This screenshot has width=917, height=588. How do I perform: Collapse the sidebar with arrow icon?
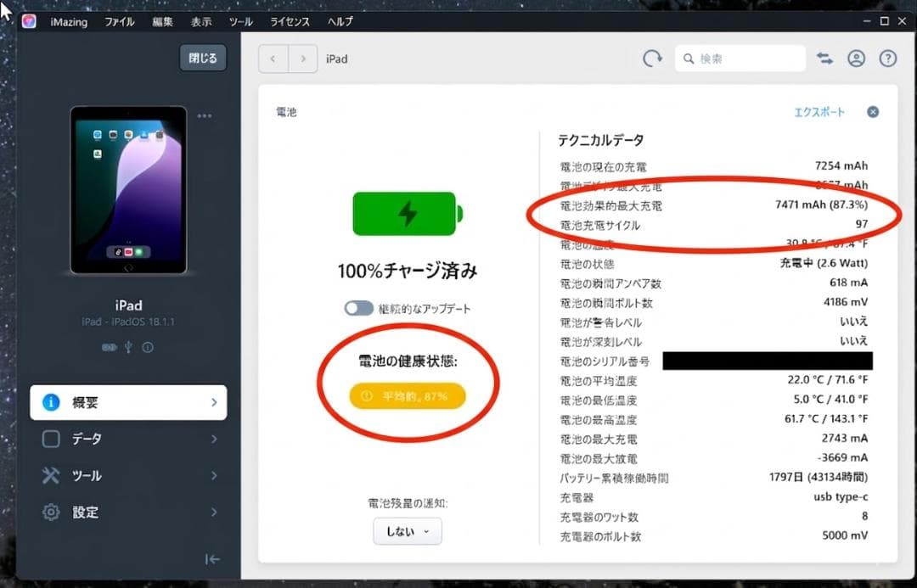pos(212,559)
